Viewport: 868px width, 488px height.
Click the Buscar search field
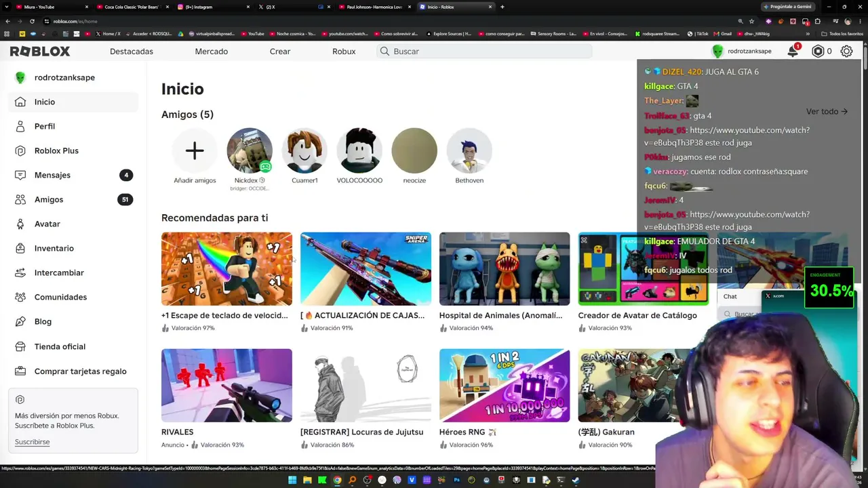(485, 52)
